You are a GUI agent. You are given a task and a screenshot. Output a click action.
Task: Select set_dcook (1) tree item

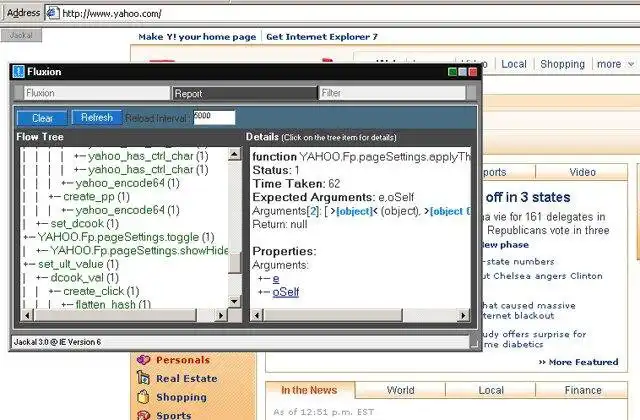[x=84, y=224]
